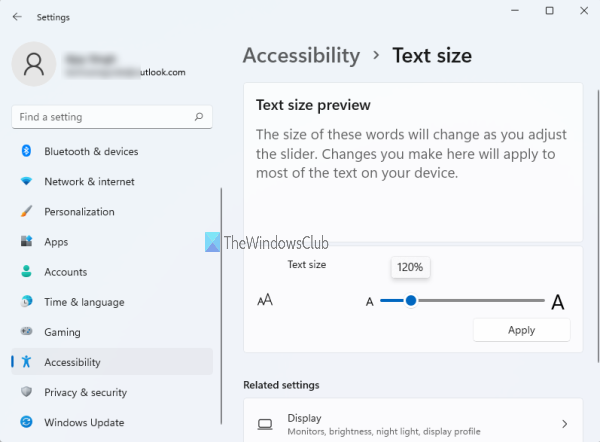Maximize the Settings window
600x442 pixels.
[549, 10]
